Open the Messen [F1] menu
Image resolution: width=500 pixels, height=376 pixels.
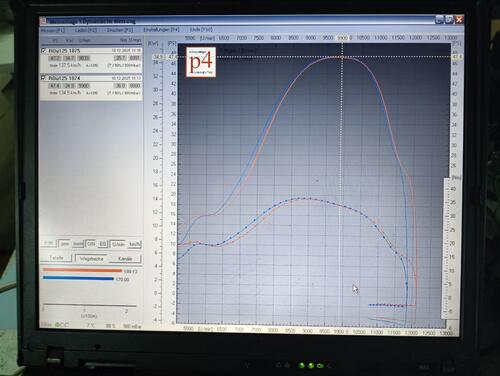(x=53, y=30)
